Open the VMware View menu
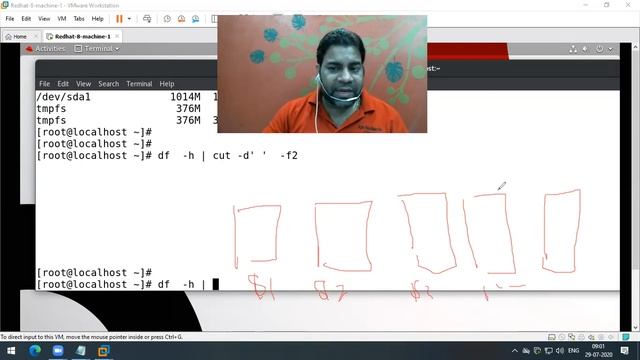The image size is (640, 360). point(44,19)
